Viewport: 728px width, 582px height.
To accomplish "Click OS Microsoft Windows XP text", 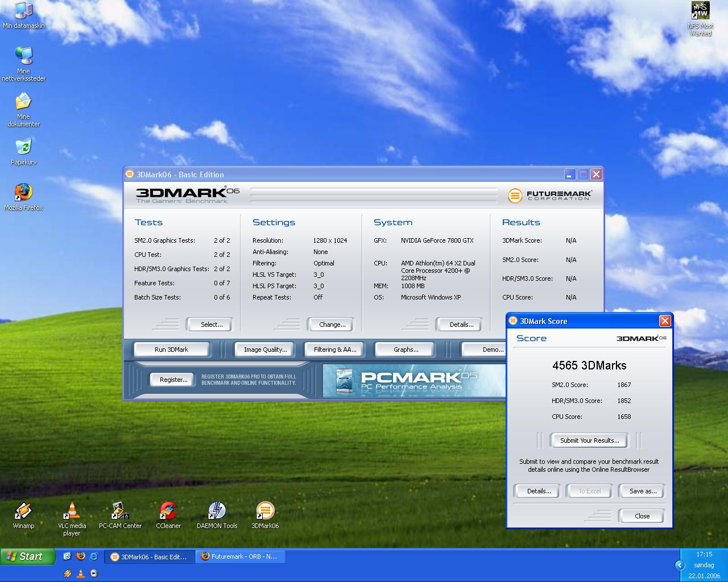I will (431, 297).
